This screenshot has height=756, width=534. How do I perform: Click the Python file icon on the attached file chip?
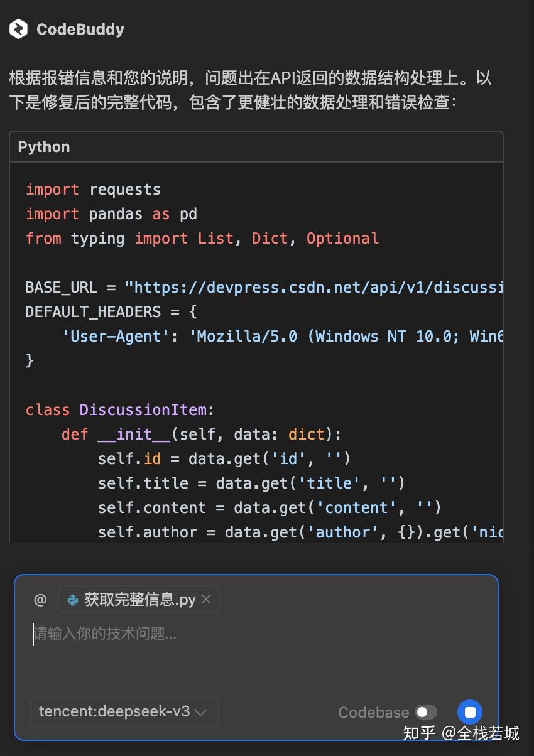point(72,599)
